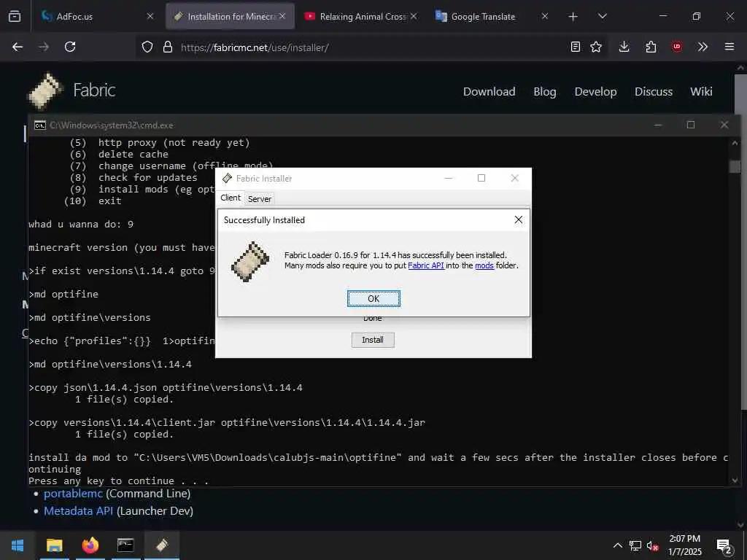Viewport: 747px width, 560px height.
Task: Show hidden system tray icons
Action: coord(617,545)
